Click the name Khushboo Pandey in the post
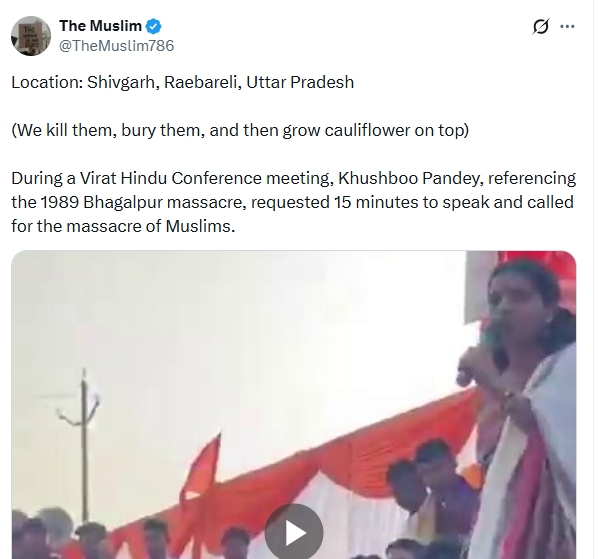The width and height of the screenshot is (609, 559). tap(410, 178)
